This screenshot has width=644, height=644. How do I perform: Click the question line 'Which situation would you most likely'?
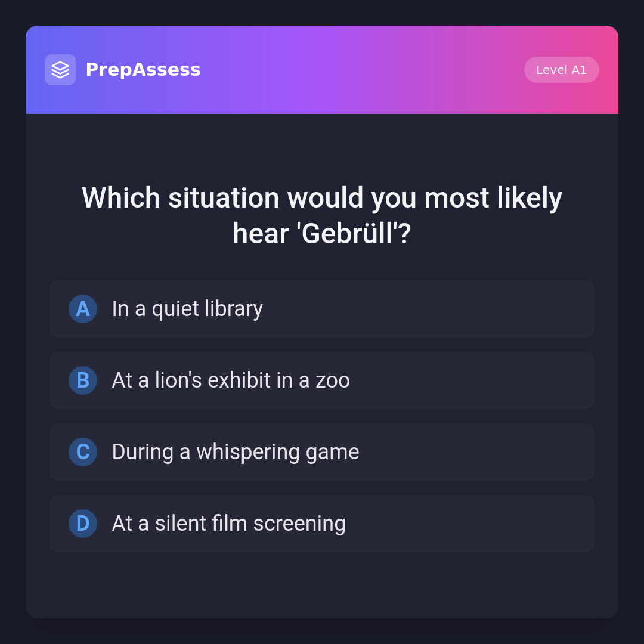coord(322,198)
